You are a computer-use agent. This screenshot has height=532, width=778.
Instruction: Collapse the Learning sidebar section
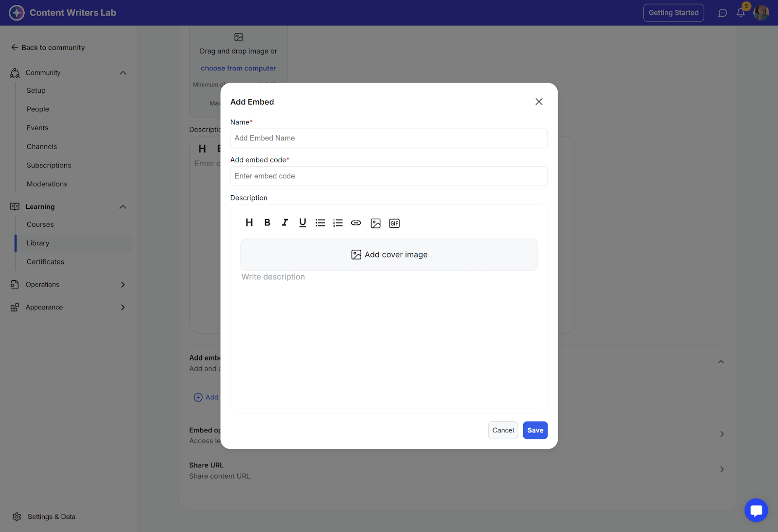coord(123,207)
